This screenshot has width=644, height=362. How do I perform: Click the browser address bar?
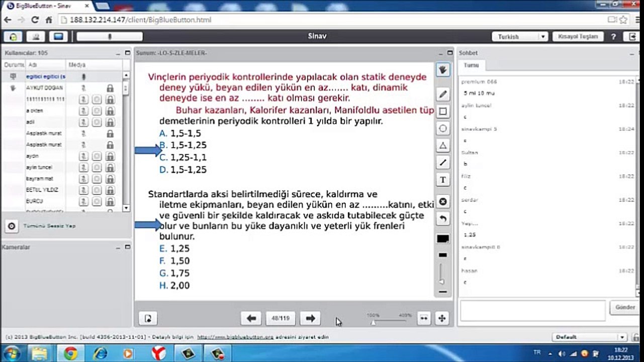[x=332, y=20]
